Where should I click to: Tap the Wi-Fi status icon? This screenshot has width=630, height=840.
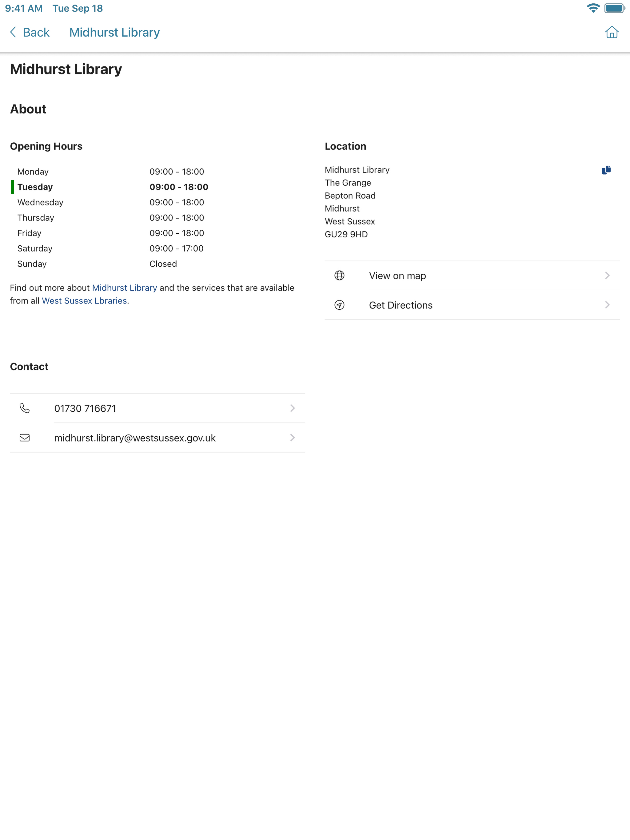click(x=593, y=8)
